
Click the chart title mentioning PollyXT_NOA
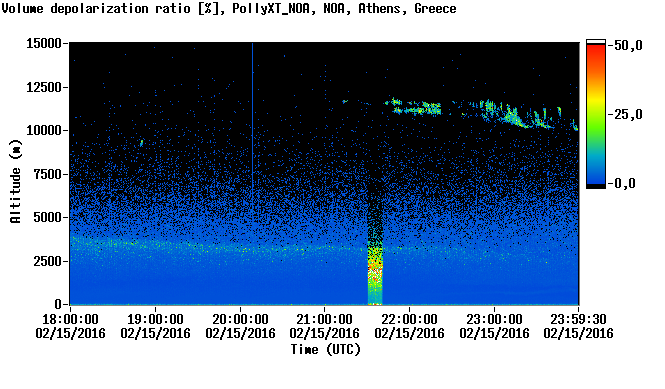click(229, 8)
